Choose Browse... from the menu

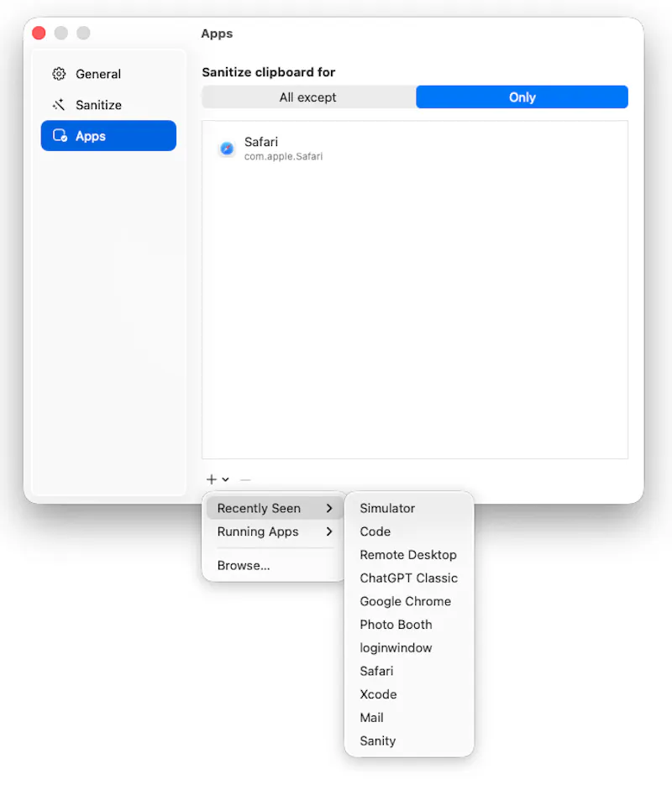(x=275, y=565)
